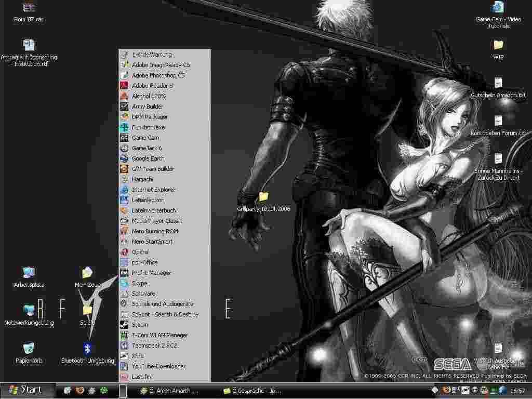Click the Internet Explorer icon in menu

(124, 190)
